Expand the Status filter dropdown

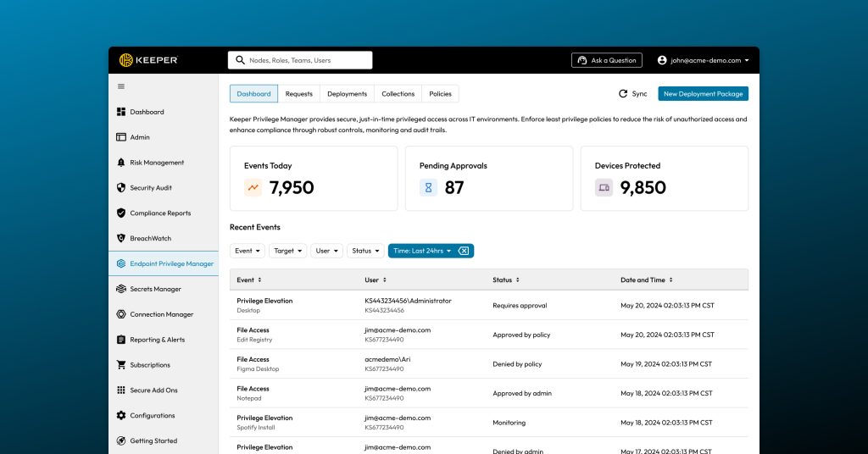[365, 251]
